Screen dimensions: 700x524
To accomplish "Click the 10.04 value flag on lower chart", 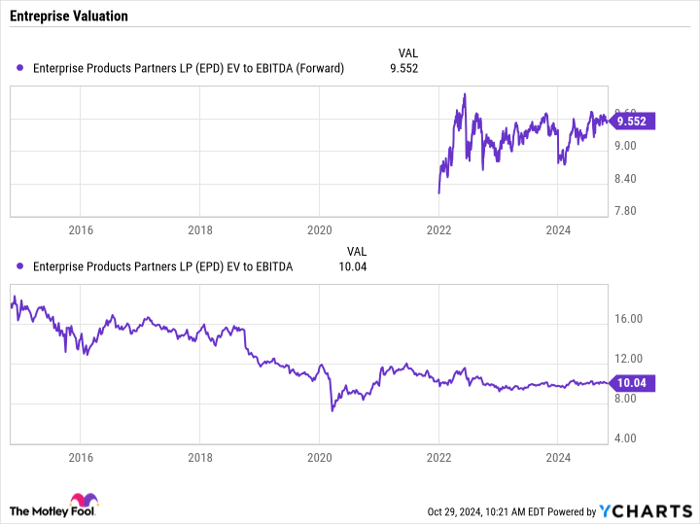I will pyautogui.click(x=632, y=383).
